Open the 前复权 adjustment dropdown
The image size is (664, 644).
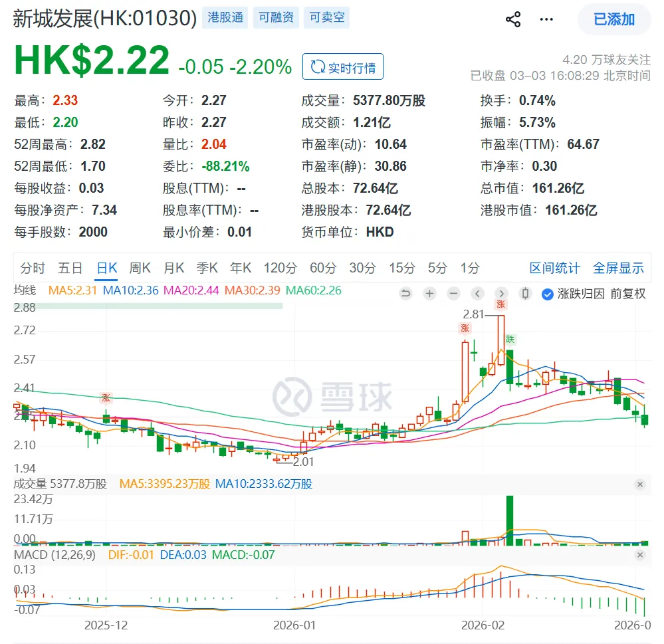(628, 294)
